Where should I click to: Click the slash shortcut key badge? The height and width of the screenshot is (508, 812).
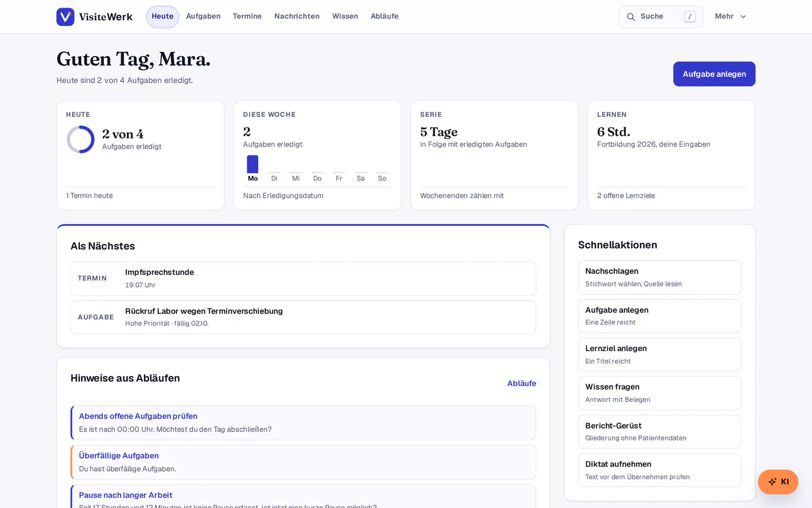tap(690, 17)
